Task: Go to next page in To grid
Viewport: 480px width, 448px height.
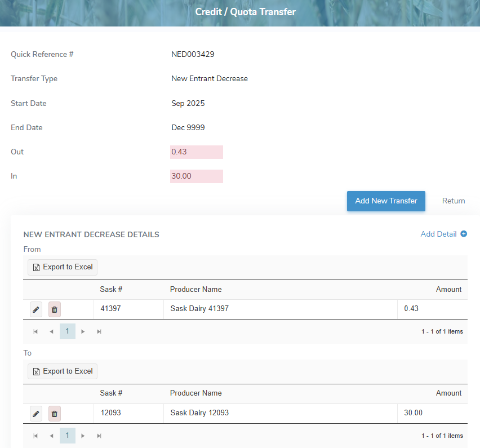Action: click(83, 436)
